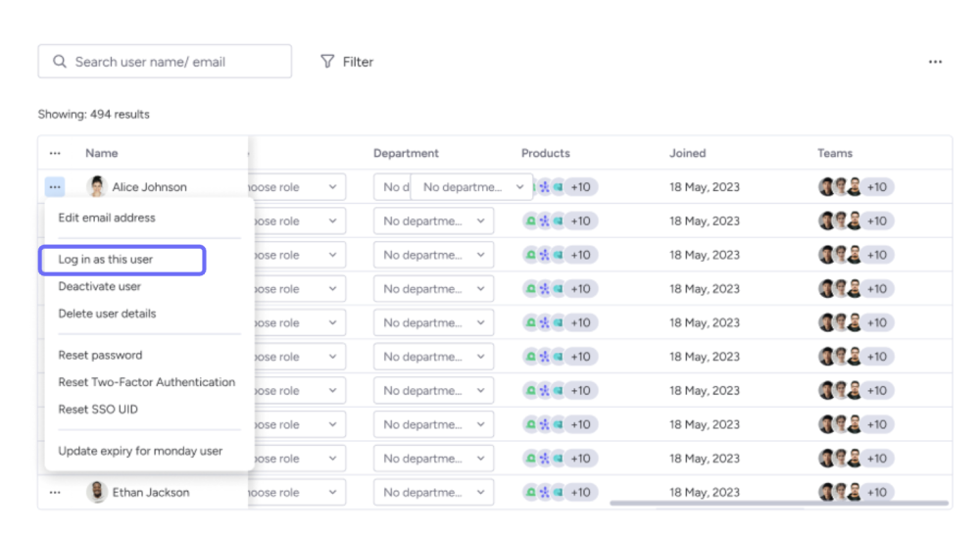Click Ethan Jackson's avatar picture
The width and height of the screenshot is (980, 537).
(97, 493)
